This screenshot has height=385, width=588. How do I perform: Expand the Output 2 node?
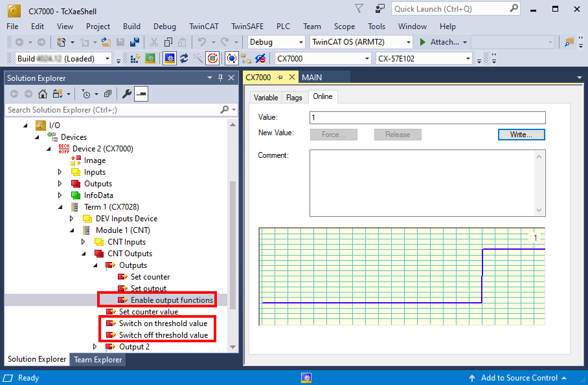(x=95, y=346)
